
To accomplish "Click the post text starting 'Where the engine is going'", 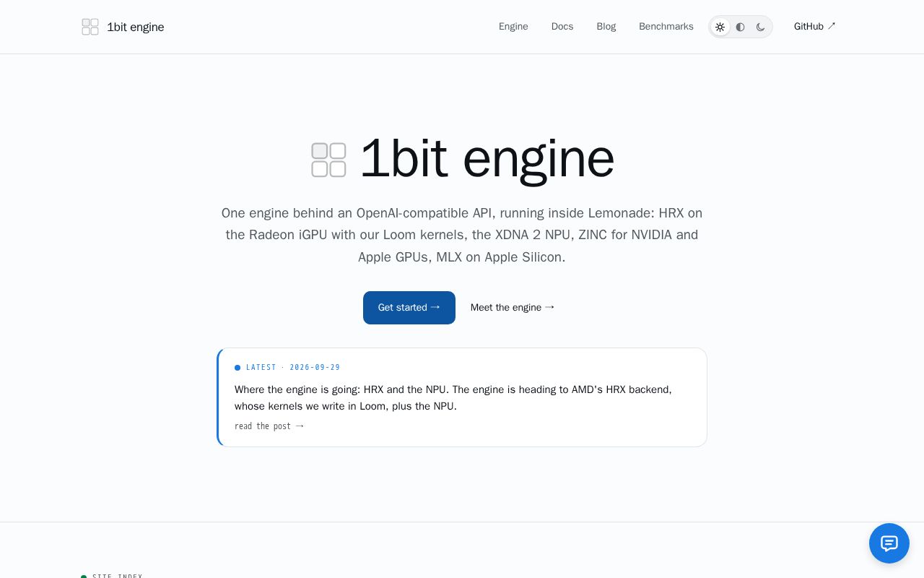I will pyautogui.click(x=453, y=398).
